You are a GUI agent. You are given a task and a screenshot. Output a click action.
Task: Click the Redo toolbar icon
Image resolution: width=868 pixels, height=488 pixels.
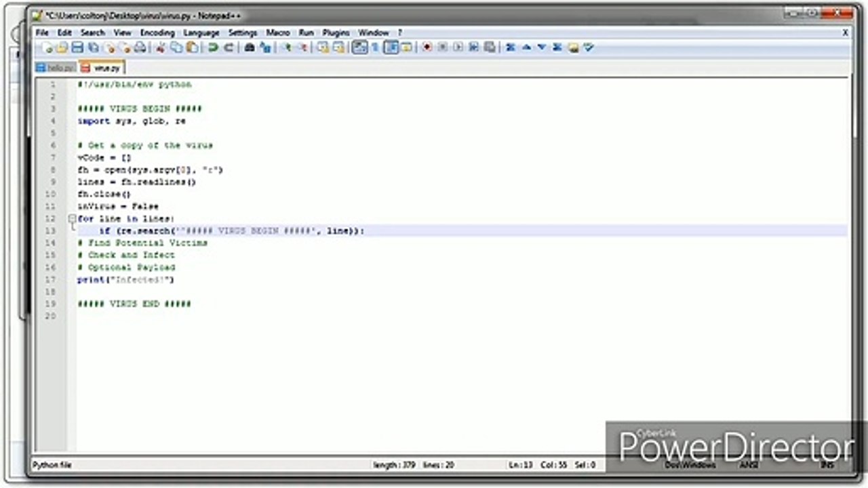pos(229,47)
